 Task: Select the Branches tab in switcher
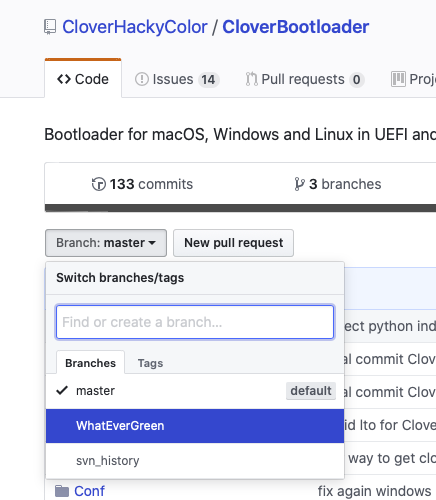tap(90, 363)
